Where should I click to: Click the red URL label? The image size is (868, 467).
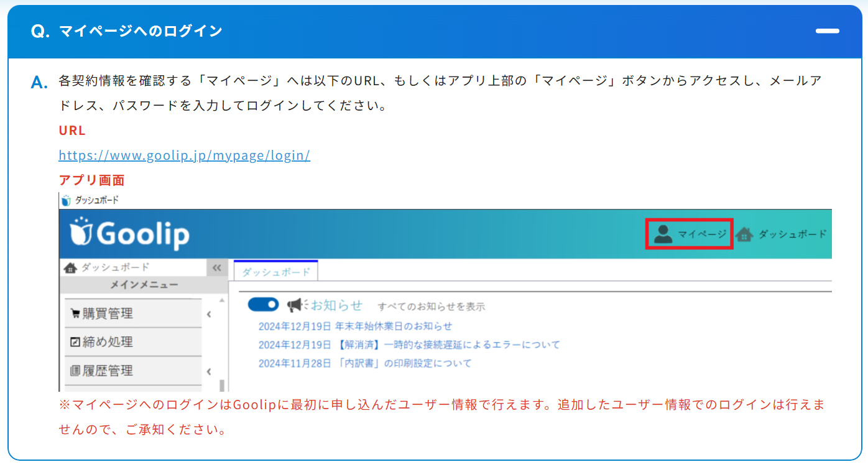[x=72, y=131]
